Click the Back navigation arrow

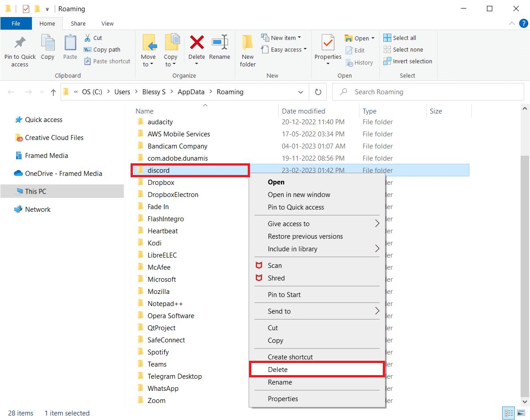click(x=11, y=92)
